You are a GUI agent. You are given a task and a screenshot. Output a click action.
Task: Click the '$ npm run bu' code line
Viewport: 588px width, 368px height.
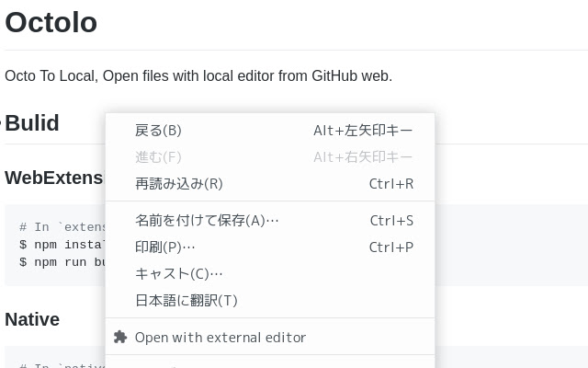click(x=62, y=262)
